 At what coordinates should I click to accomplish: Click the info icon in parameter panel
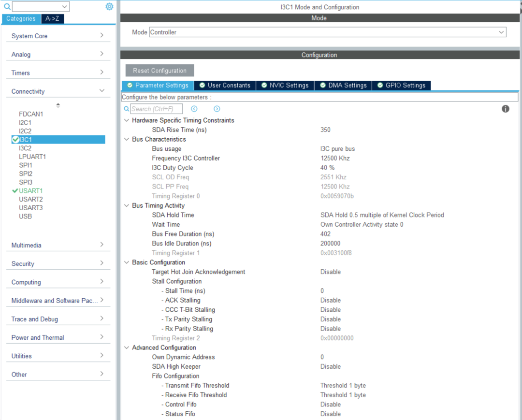coord(506,109)
